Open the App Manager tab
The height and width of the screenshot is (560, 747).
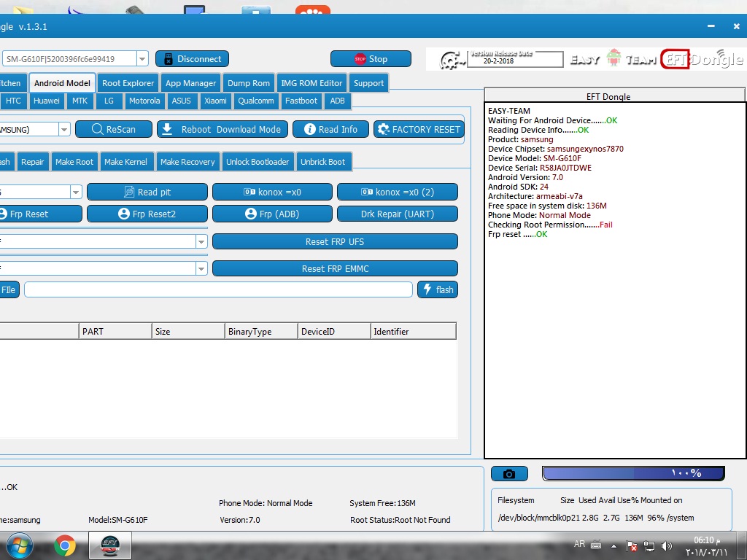click(190, 83)
